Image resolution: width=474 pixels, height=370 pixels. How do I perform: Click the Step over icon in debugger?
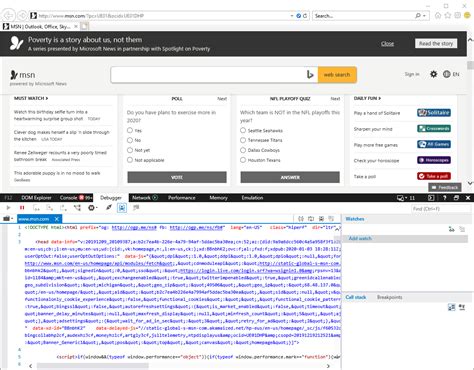(50, 208)
